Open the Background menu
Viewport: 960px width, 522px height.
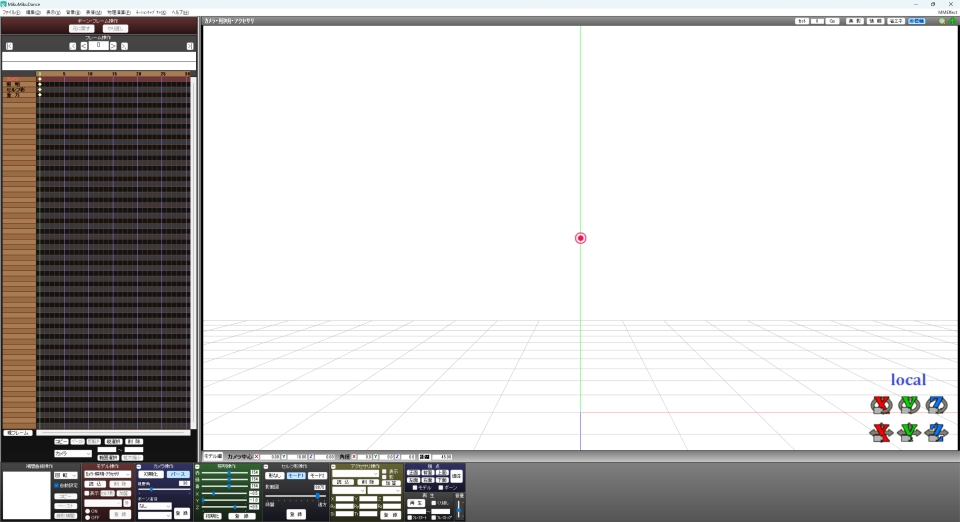pyautogui.click(x=73, y=12)
